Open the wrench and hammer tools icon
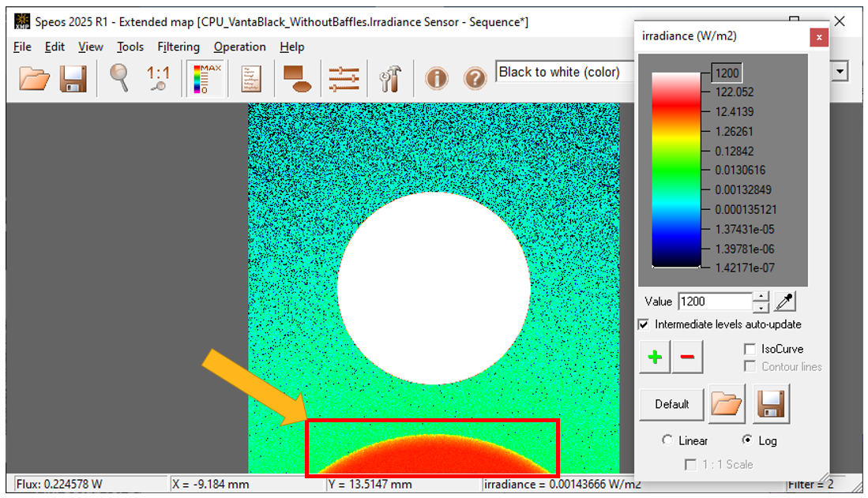The width and height of the screenshot is (868, 498). tap(390, 79)
